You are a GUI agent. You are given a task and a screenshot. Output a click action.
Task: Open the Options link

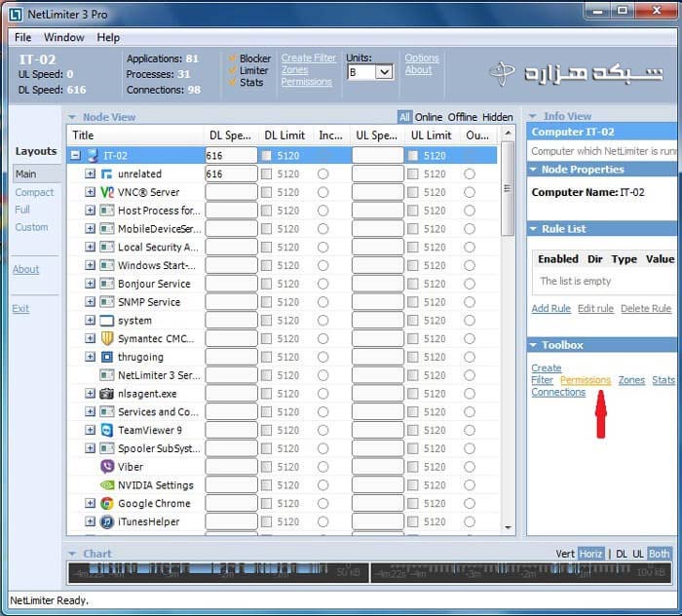pos(422,58)
